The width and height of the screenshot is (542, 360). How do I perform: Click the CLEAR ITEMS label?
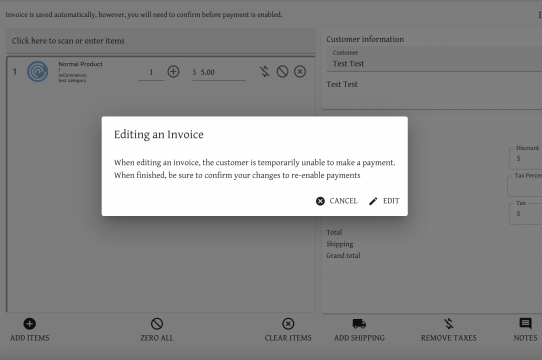288,338
